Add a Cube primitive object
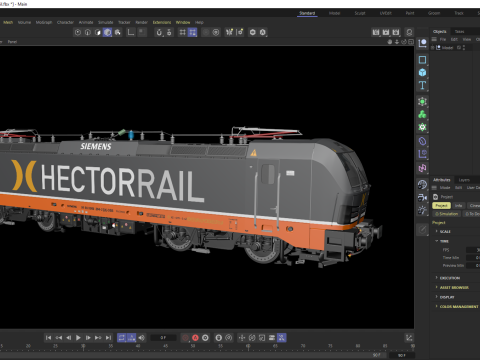 tap(422, 72)
